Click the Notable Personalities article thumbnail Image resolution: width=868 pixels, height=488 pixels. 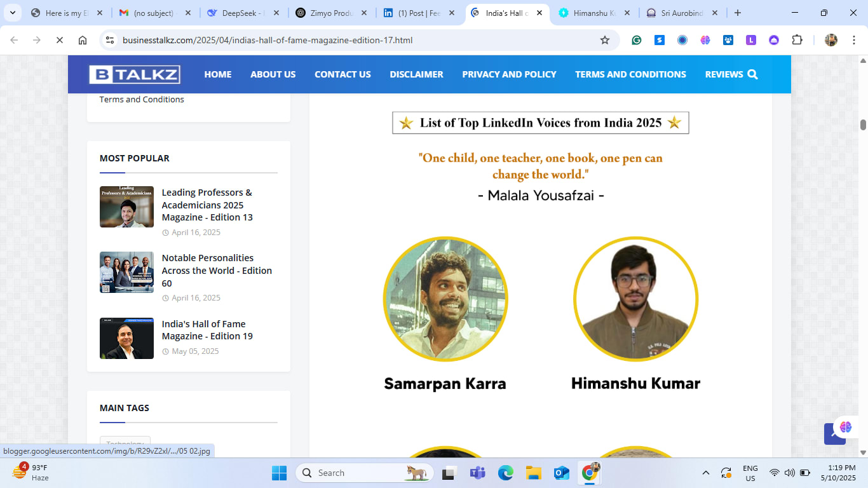(126, 272)
